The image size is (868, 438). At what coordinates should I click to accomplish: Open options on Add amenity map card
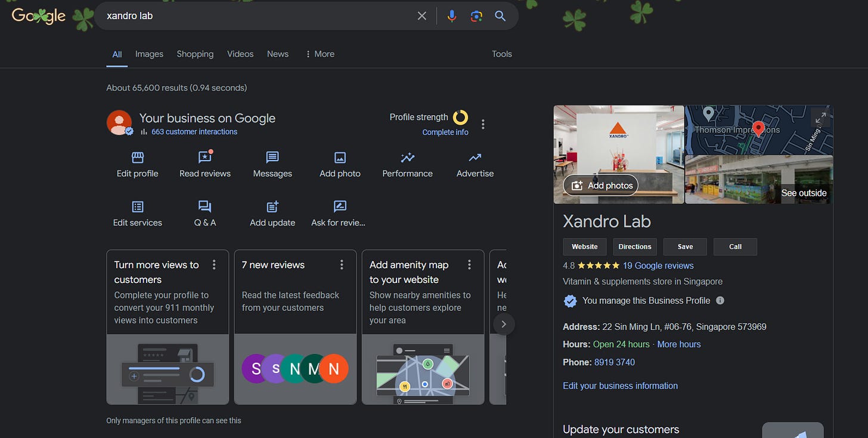(x=469, y=265)
